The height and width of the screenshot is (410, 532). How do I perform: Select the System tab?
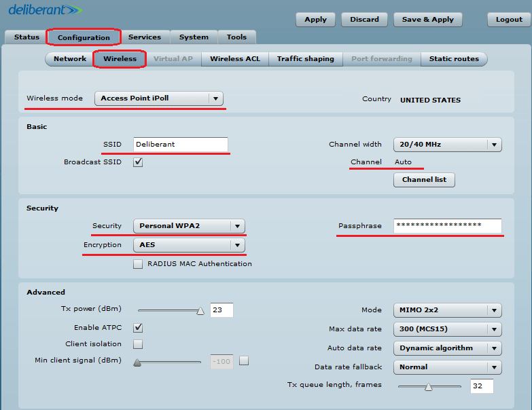(x=194, y=37)
